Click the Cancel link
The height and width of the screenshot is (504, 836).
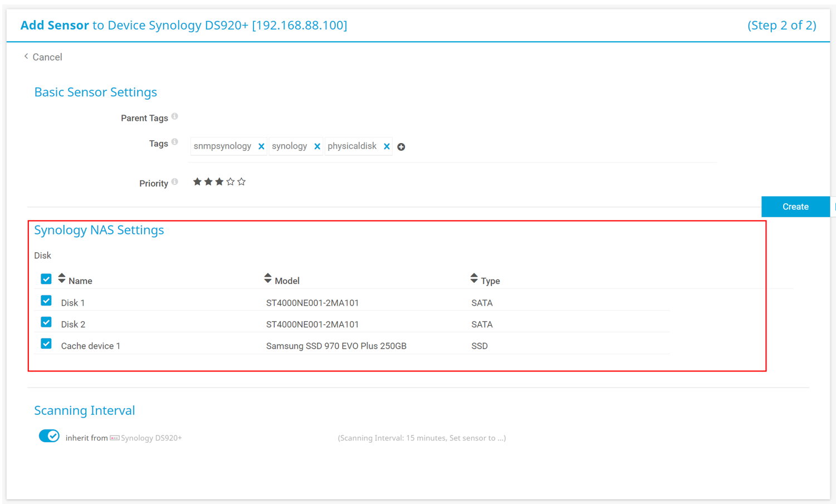pyautogui.click(x=43, y=57)
